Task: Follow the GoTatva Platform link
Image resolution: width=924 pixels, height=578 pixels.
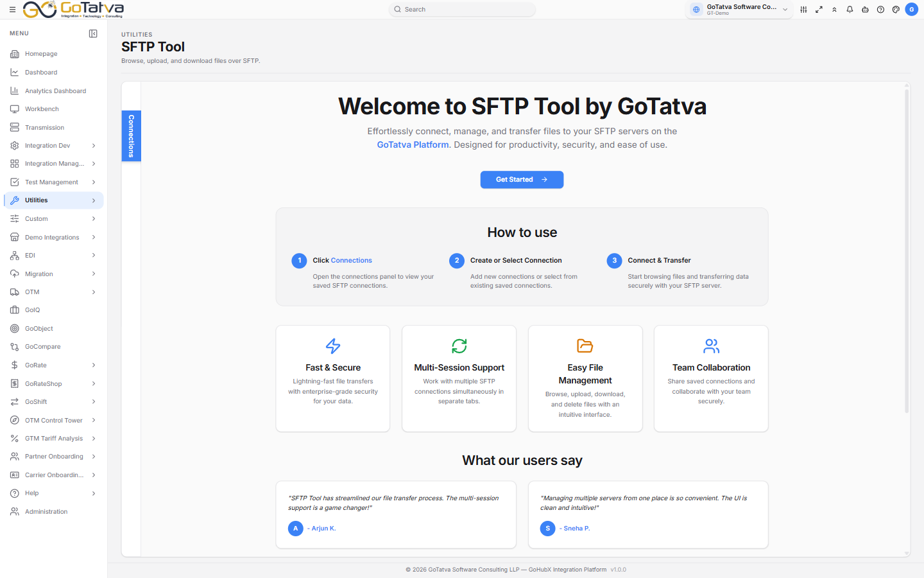Action: click(x=413, y=145)
